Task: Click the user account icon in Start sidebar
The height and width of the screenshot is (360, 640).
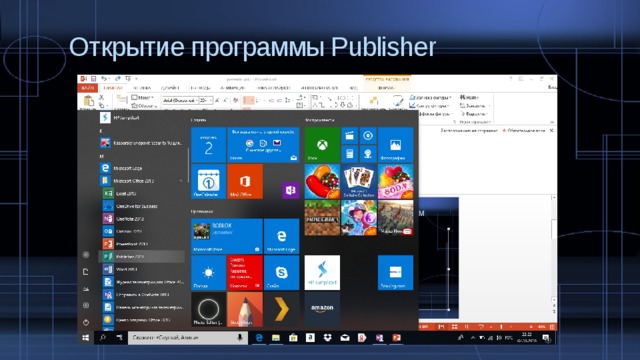Action: [x=86, y=255]
